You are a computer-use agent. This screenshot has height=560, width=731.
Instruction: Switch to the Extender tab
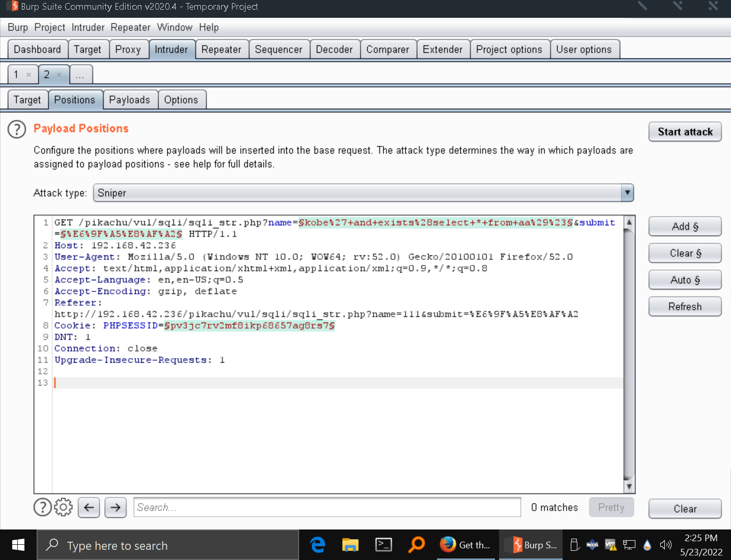click(443, 49)
